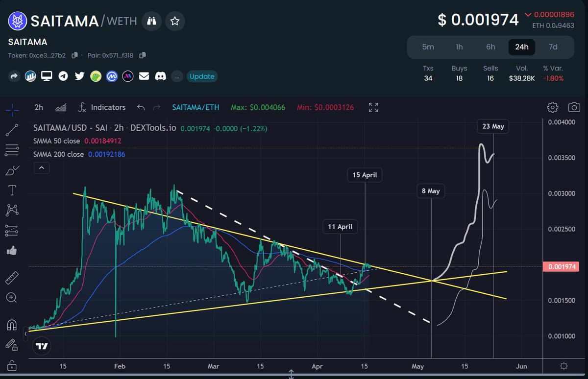Select the zoom in magnifier tool
The height and width of the screenshot is (379, 588).
coord(12,297)
